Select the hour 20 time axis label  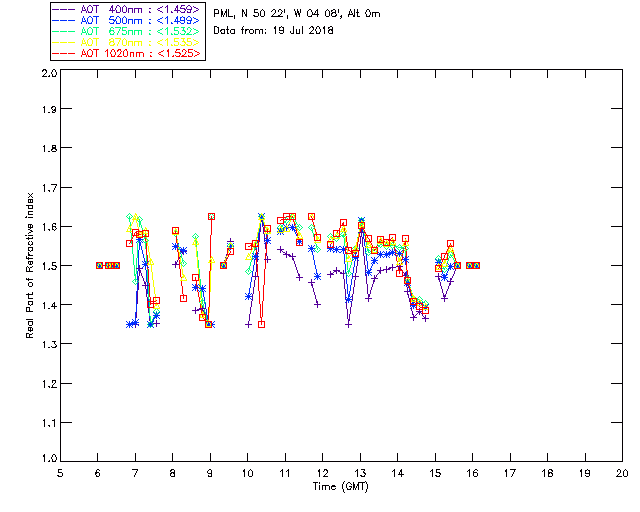pyautogui.click(x=622, y=473)
